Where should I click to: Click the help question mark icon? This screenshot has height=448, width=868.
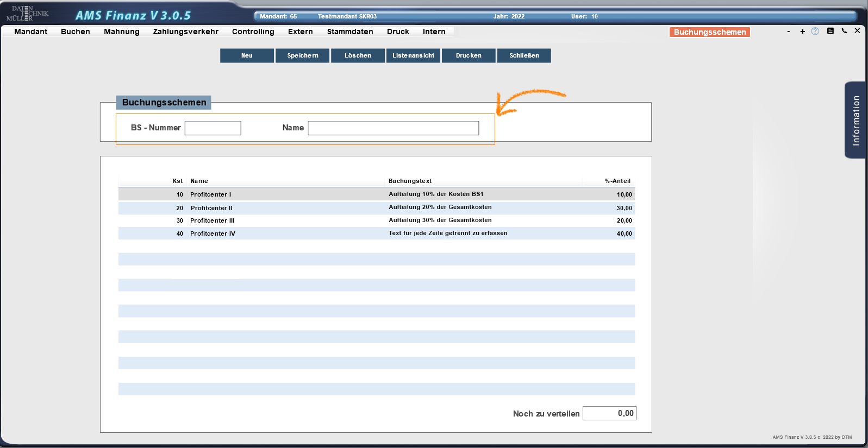[x=815, y=31]
